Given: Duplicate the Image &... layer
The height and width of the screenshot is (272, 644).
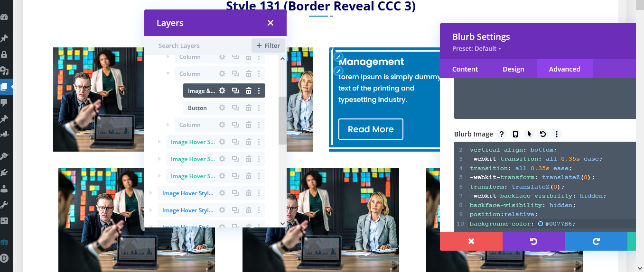Looking at the screenshot, I should pos(235,91).
